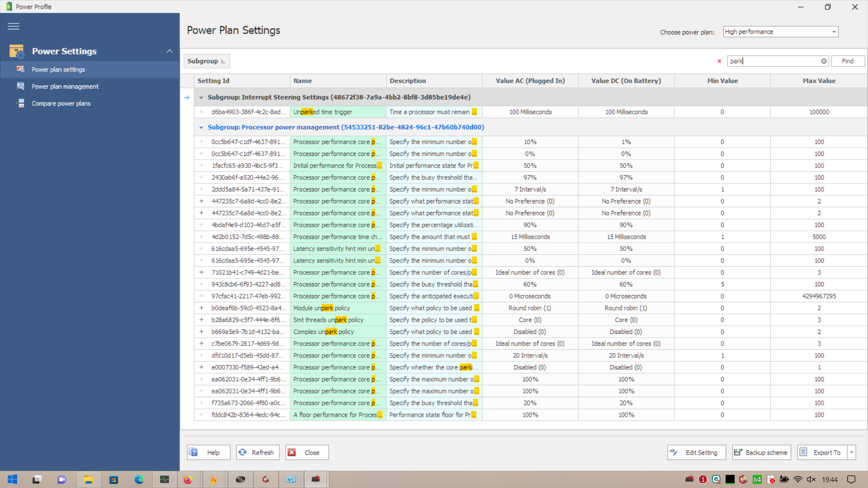This screenshot has height=488, width=868.
Task: Sort by the Min Value column header
Action: [722, 81]
